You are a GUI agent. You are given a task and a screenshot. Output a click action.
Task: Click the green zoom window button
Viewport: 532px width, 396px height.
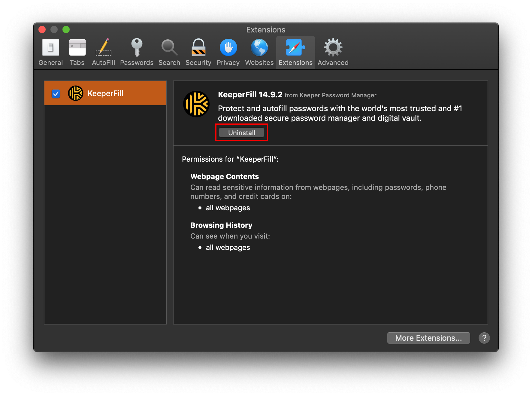pos(66,29)
